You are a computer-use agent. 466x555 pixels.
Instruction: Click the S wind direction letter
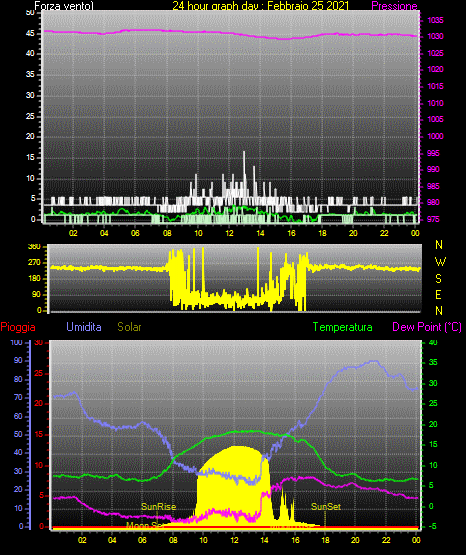click(x=438, y=279)
